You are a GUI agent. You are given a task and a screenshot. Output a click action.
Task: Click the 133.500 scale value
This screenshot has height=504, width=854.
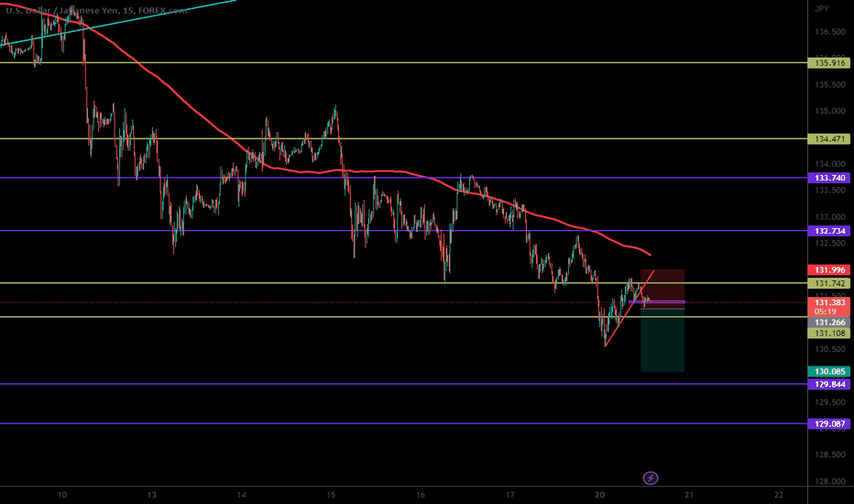tap(830, 191)
